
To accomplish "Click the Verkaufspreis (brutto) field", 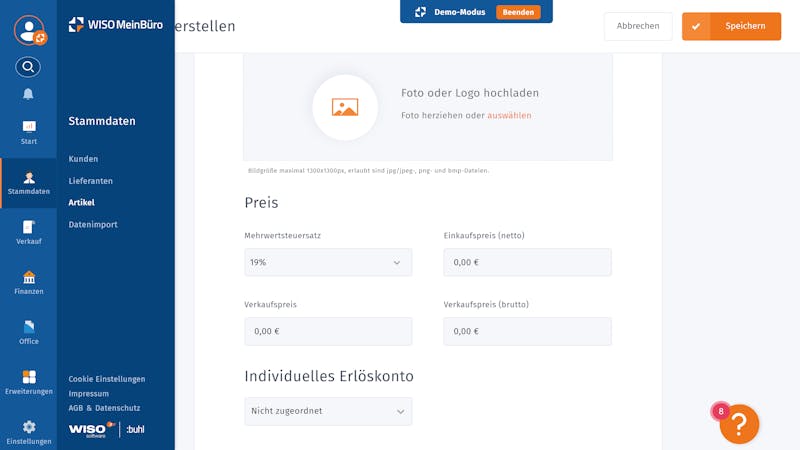I will [x=527, y=331].
